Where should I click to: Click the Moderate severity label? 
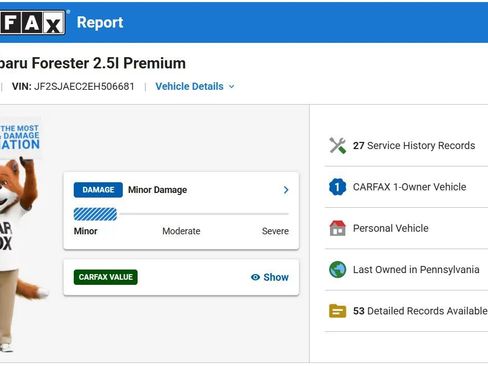point(181,231)
